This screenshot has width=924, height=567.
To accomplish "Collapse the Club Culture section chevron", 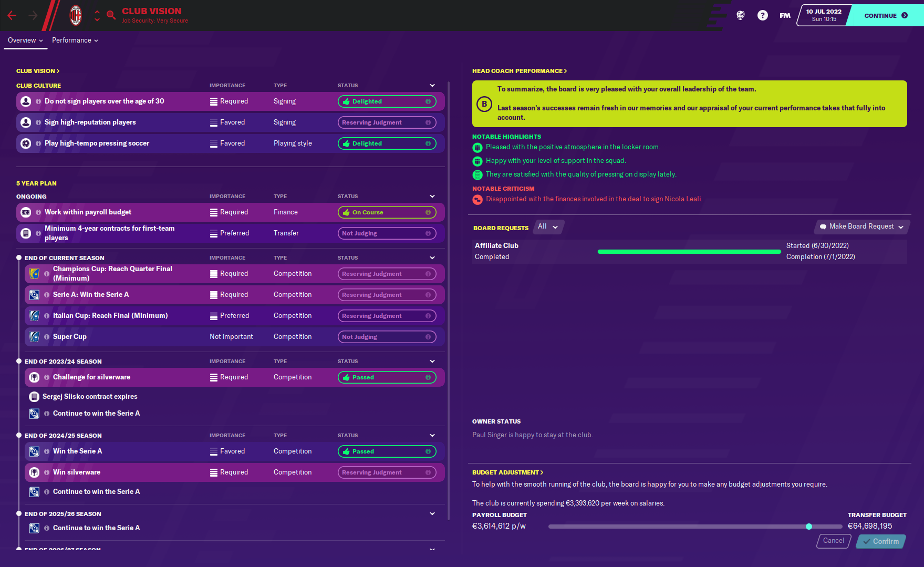I will (432, 85).
